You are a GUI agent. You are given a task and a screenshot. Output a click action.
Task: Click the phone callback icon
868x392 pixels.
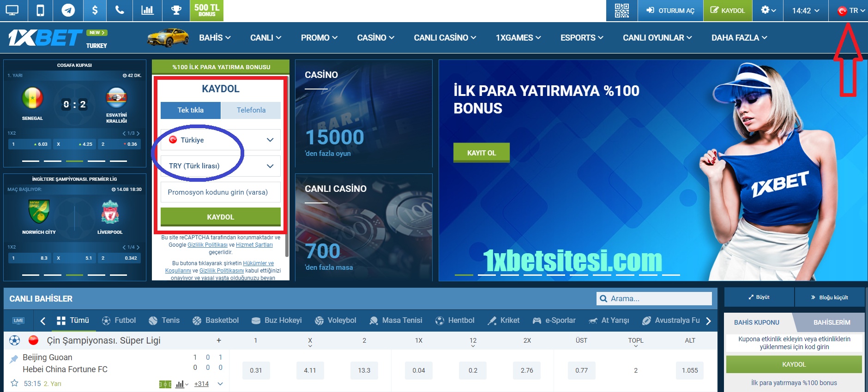120,10
